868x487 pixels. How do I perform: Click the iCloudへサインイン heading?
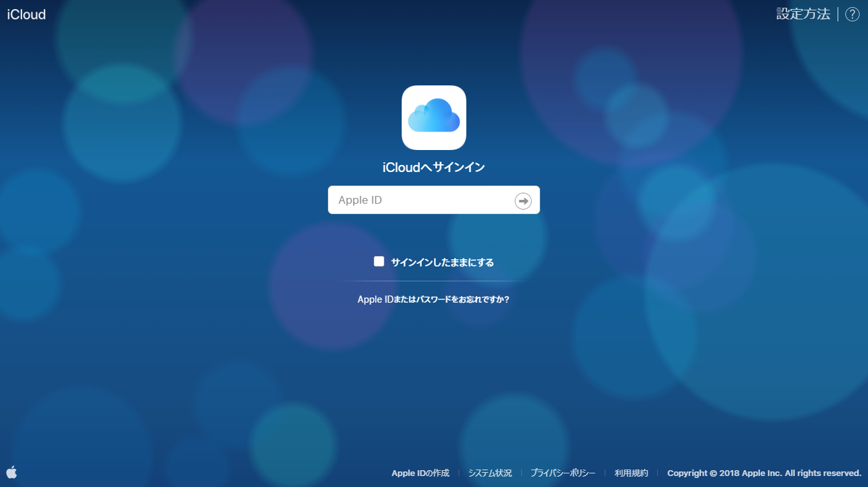(x=434, y=167)
